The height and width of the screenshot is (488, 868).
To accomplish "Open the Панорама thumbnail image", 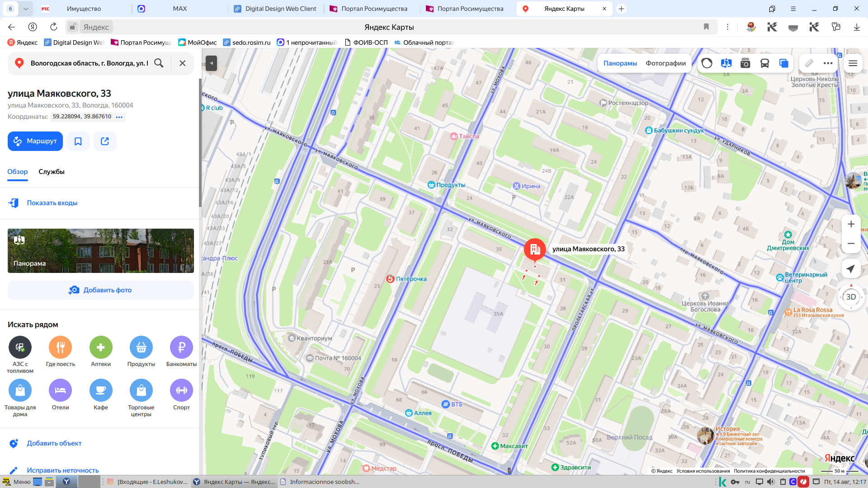I will [101, 251].
